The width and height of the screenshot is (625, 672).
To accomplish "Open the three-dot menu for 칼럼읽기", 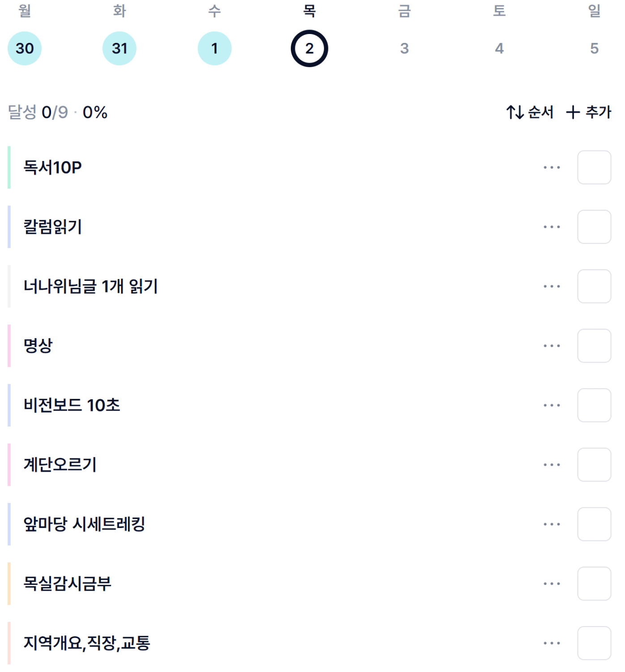I will pyautogui.click(x=551, y=227).
